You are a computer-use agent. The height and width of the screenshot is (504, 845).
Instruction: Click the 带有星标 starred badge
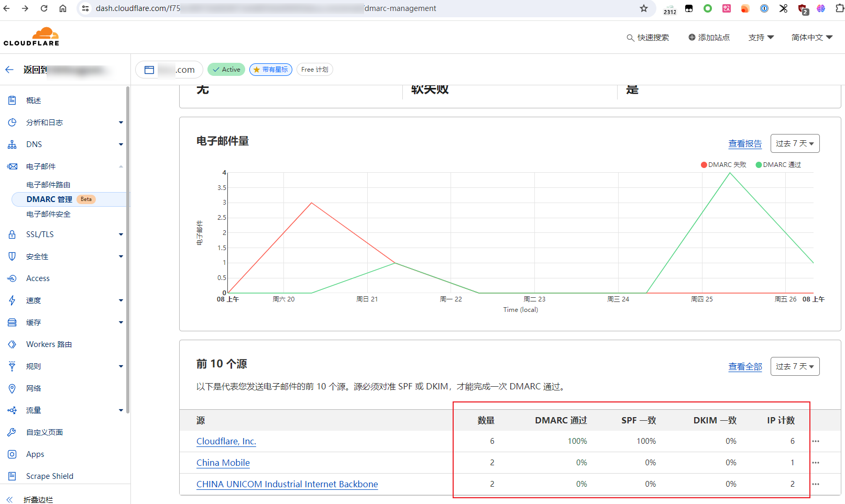271,70
